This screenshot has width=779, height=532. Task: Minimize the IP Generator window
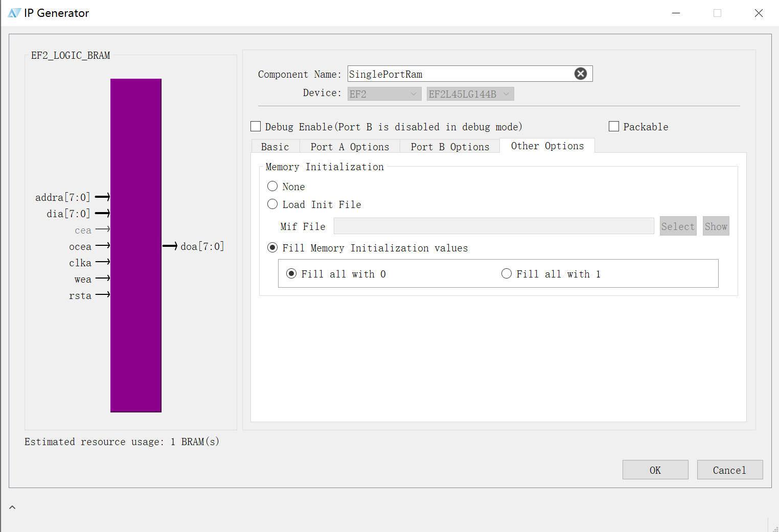pyautogui.click(x=676, y=13)
